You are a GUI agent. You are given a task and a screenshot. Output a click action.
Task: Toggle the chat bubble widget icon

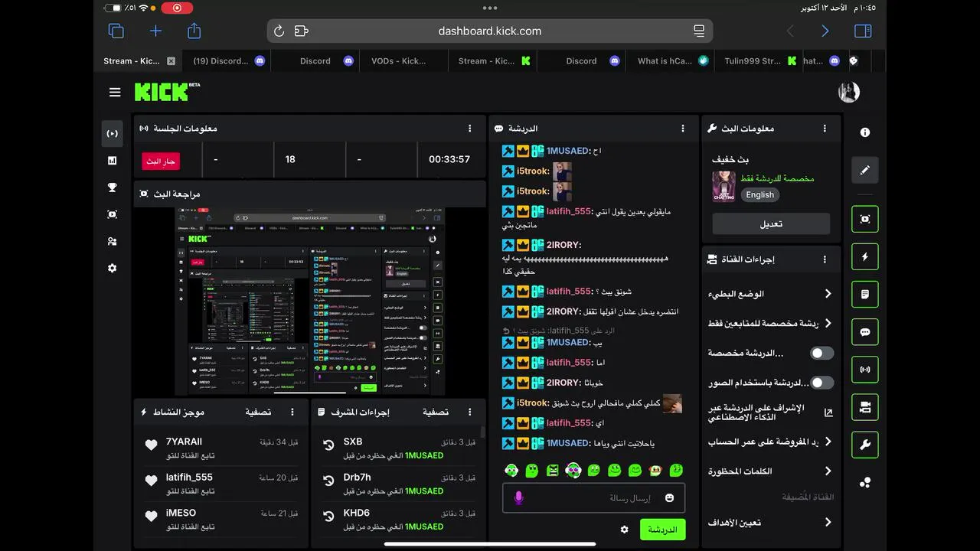click(x=865, y=332)
